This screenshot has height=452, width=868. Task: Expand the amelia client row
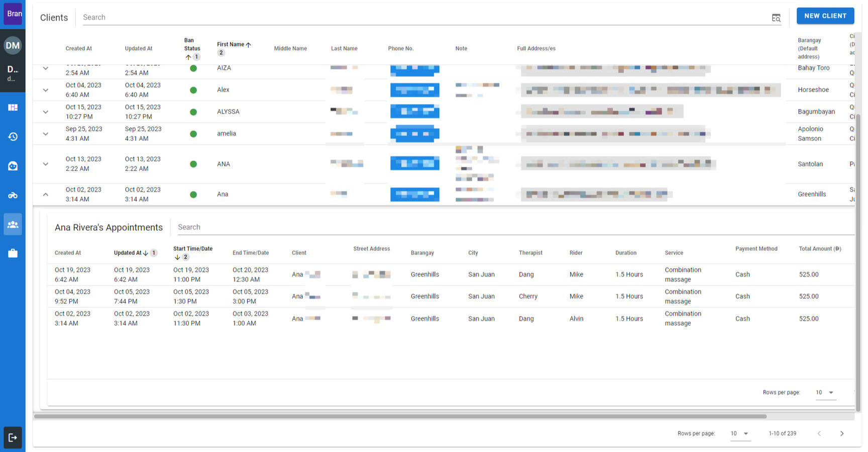click(46, 134)
